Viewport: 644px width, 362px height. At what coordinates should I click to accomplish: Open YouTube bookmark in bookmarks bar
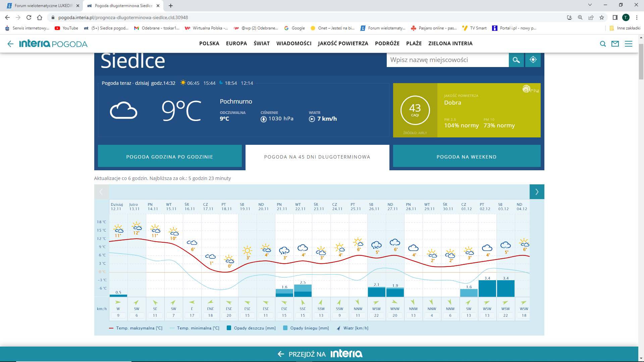(x=66, y=28)
